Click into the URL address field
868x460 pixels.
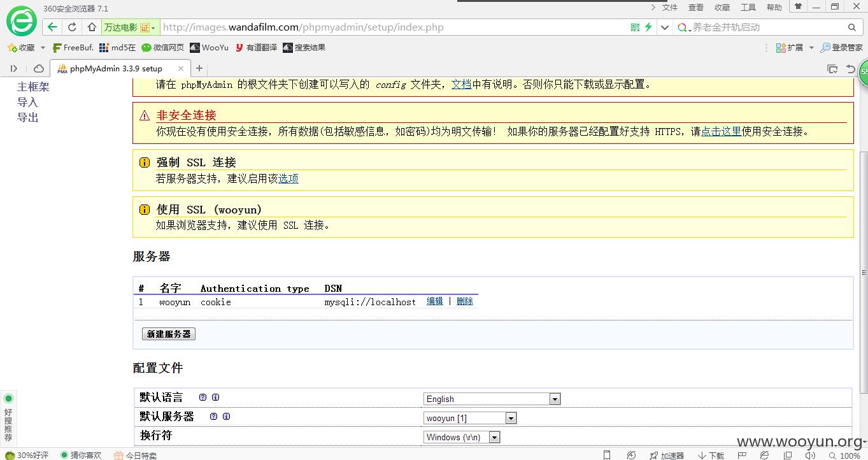point(394,27)
